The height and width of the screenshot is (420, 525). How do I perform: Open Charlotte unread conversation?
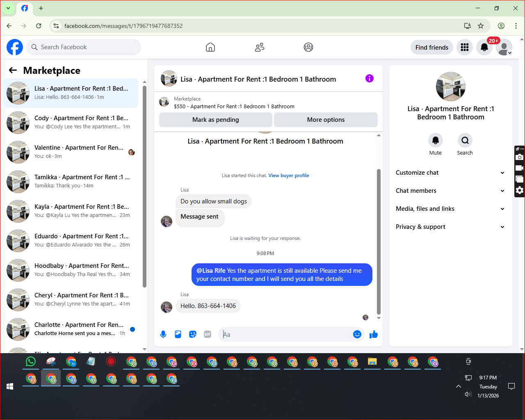71,329
